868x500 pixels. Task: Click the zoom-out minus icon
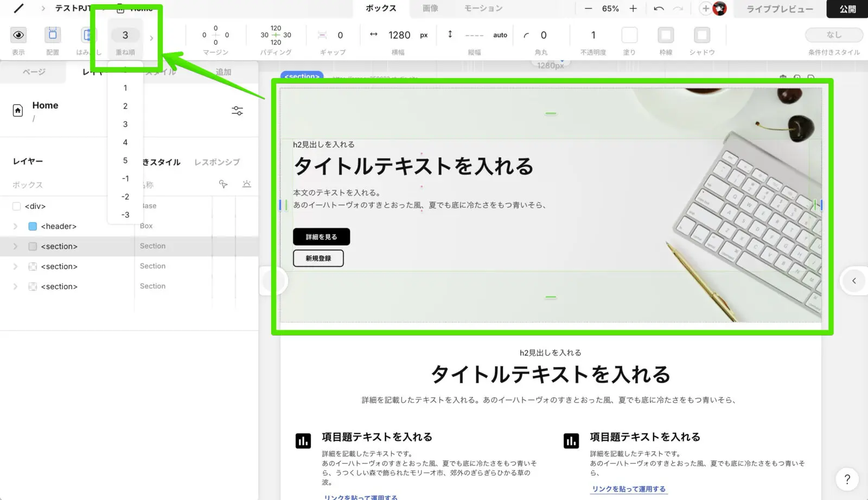click(x=588, y=9)
